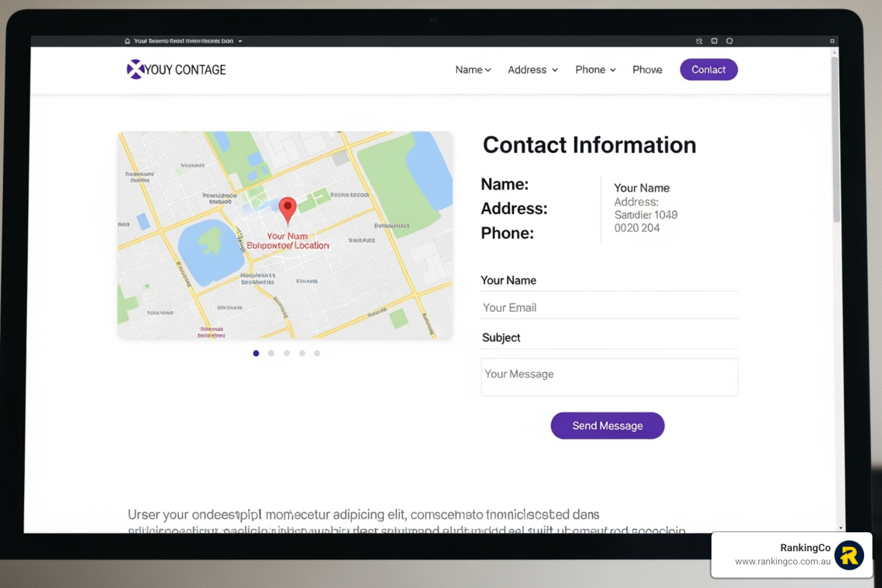Click the circular icon in top bar

(x=729, y=41)
